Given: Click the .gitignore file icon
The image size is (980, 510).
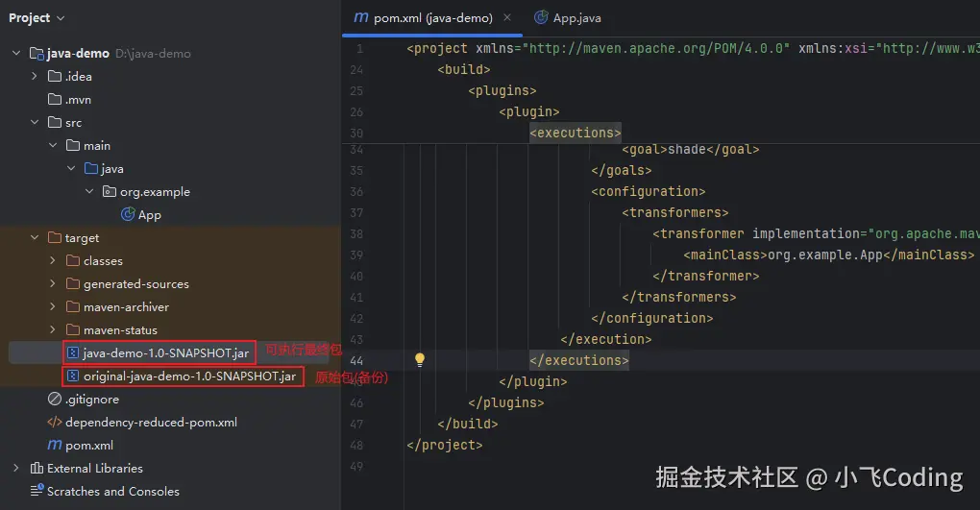Looking at the screenshot, I should (55, 399).
